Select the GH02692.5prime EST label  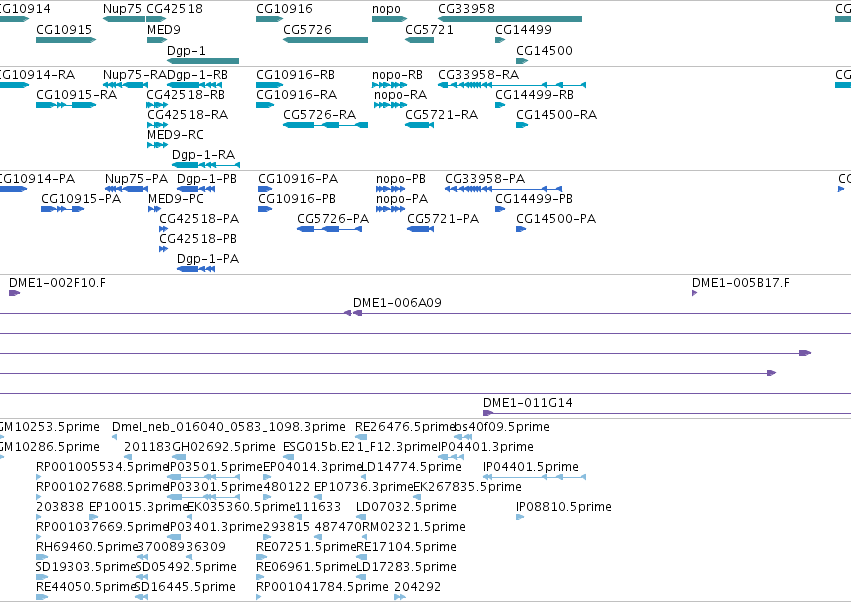224,447
